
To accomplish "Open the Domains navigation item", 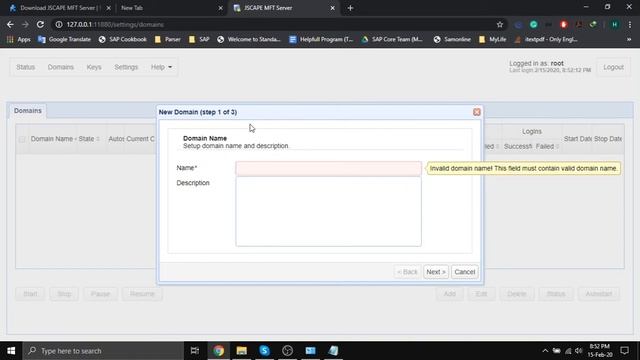I will (x=60, y=67).
